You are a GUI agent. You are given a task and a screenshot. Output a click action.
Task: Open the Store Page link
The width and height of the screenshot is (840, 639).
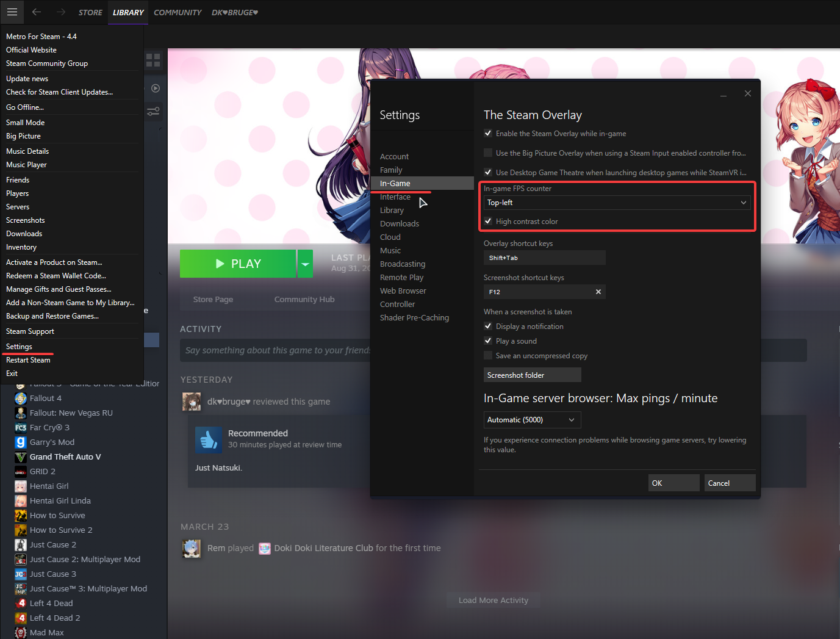pos(213,299)
